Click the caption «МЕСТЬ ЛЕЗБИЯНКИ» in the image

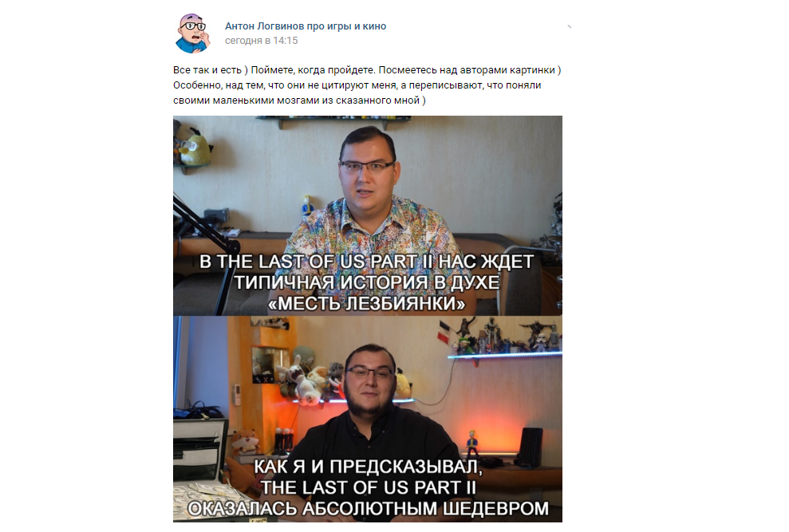(x=366, y=304)
